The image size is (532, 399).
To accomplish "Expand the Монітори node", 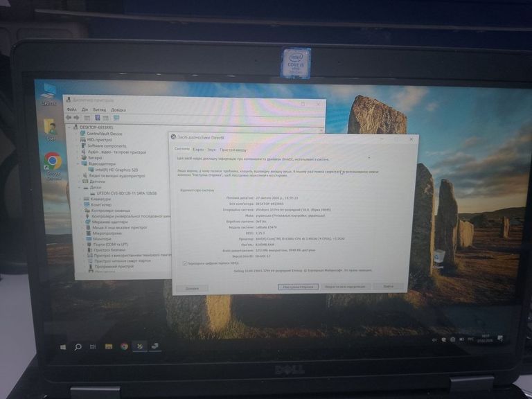I will (x=83, y=238).
